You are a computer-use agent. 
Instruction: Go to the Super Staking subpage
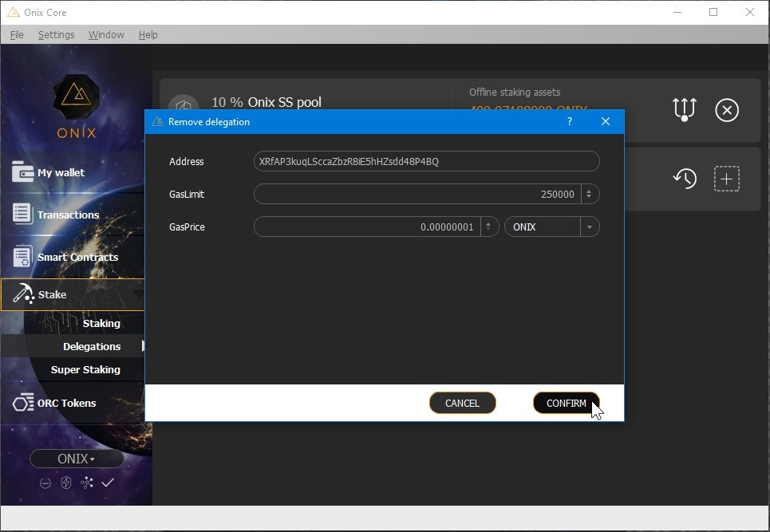pos(85,369)
